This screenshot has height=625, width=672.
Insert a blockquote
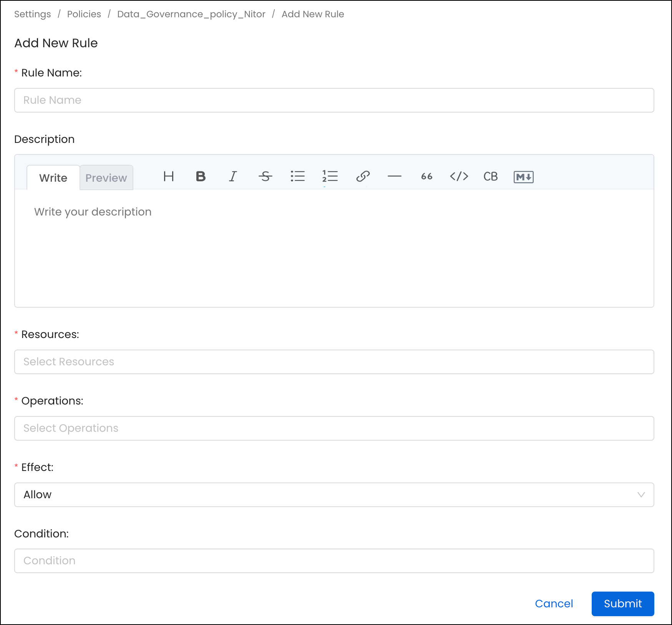click(x=426, y=177)
